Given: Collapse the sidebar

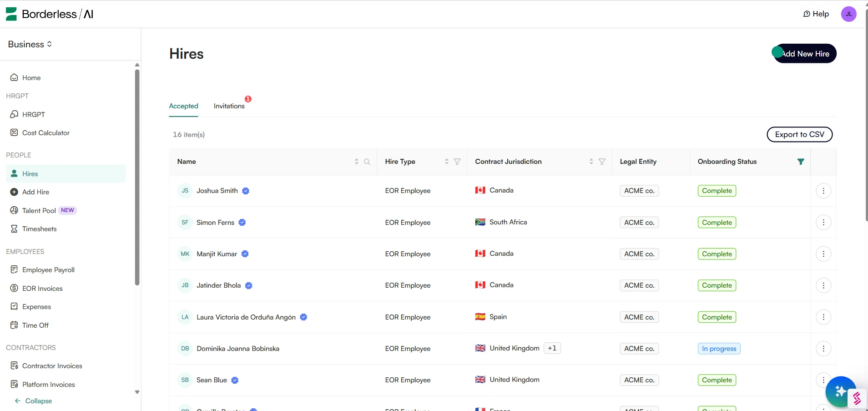Looking at the screenshot, I should click(33, 401).
